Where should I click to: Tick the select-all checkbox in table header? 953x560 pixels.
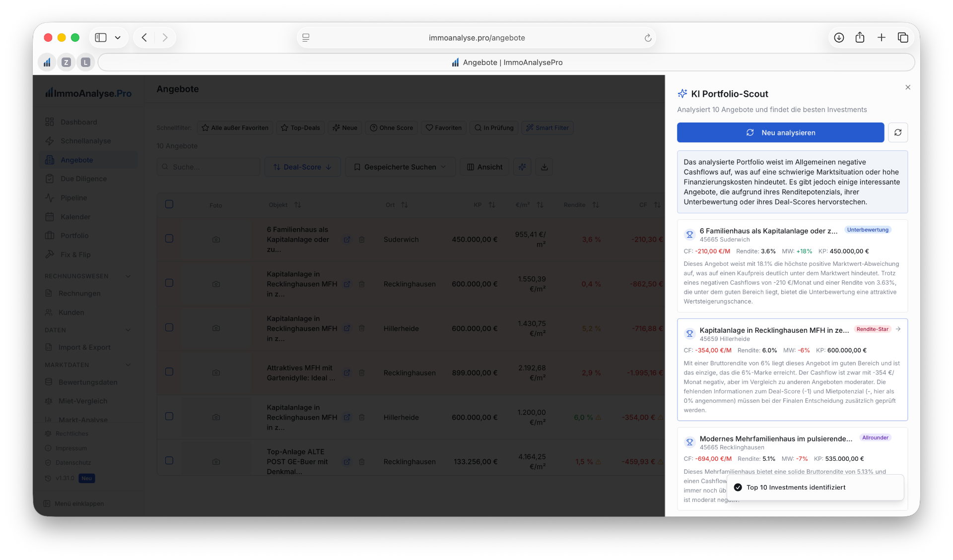pos(169,204)
